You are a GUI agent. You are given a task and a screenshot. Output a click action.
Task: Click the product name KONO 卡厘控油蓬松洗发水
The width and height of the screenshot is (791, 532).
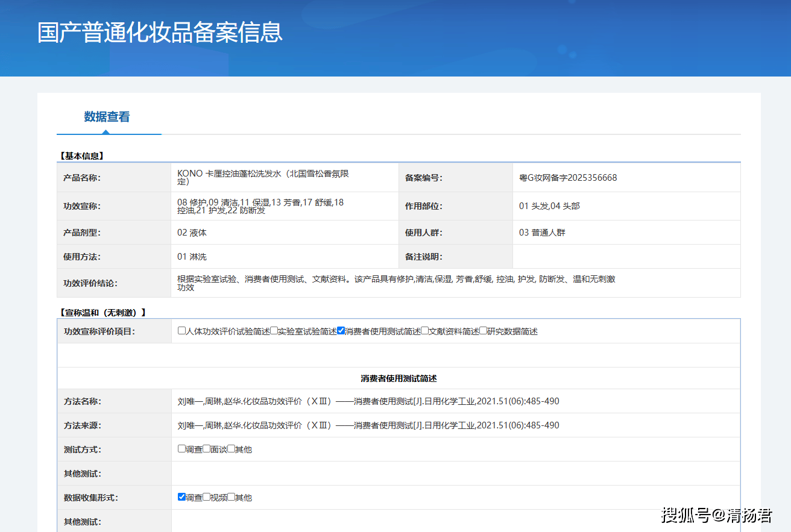263,178
